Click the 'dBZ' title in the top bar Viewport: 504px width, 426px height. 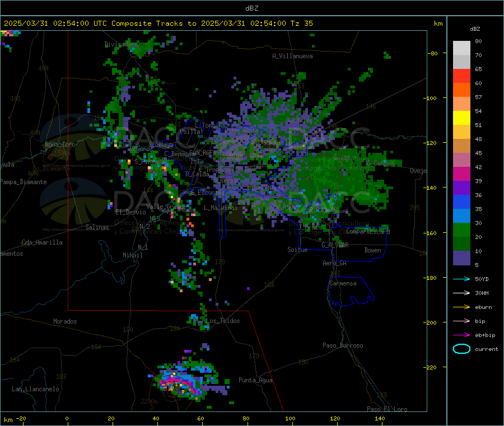click(x=251, y=8)
